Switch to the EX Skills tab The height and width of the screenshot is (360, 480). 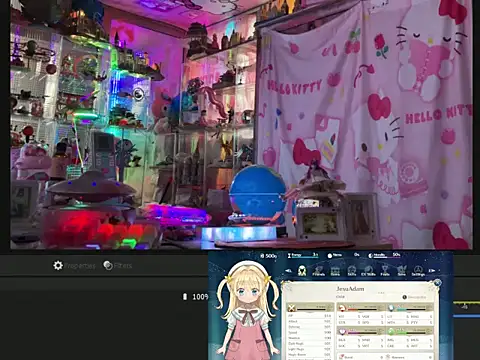coord(368,270)
